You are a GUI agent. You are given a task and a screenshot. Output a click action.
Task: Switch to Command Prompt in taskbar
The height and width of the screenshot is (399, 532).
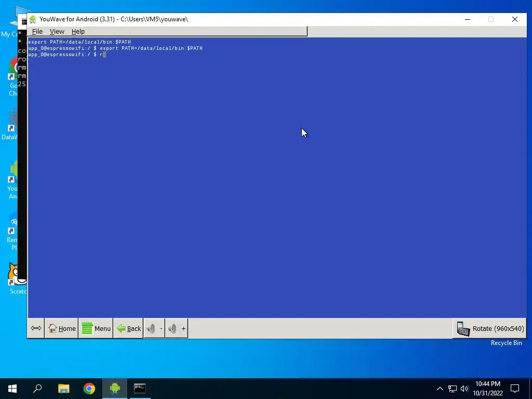140,389
